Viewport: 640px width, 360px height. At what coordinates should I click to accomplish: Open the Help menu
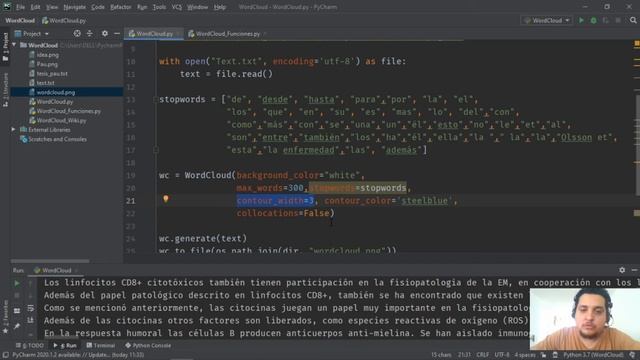coord(220,7)
